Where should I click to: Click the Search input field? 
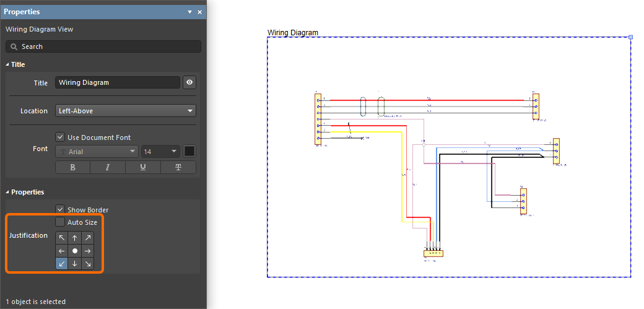tap(103, 46)
